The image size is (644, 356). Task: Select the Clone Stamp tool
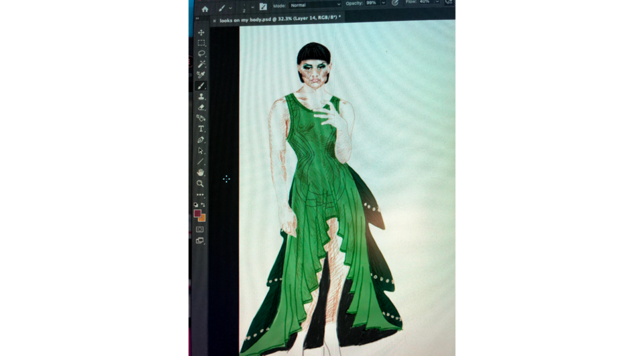pyautogui.click(x=201, y=97)
